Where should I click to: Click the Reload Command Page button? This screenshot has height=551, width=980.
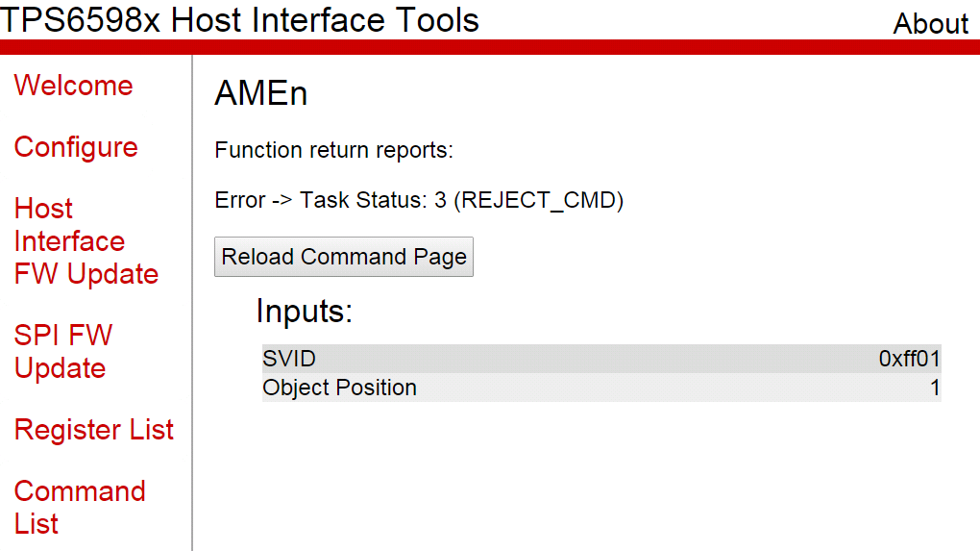coord(344,257)
